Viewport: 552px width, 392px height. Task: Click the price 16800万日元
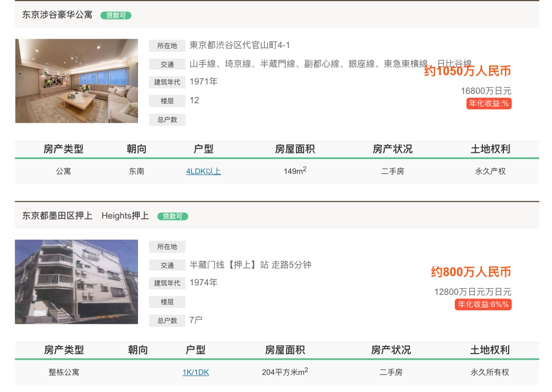click(486, 91)
